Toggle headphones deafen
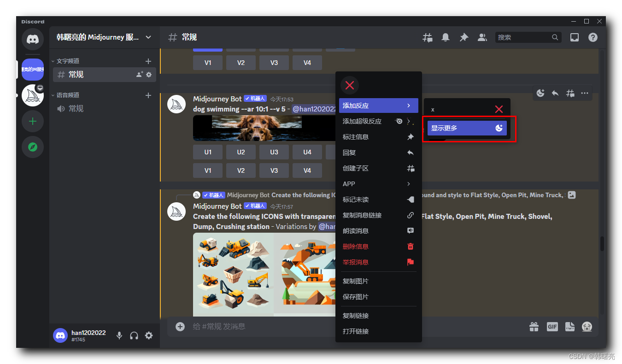The image size is (622, 364). (134, 335)
